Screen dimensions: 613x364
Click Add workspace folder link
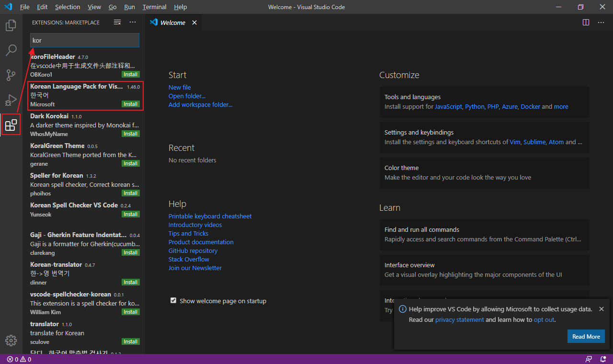pyautogui.click(x=201, y=104)
